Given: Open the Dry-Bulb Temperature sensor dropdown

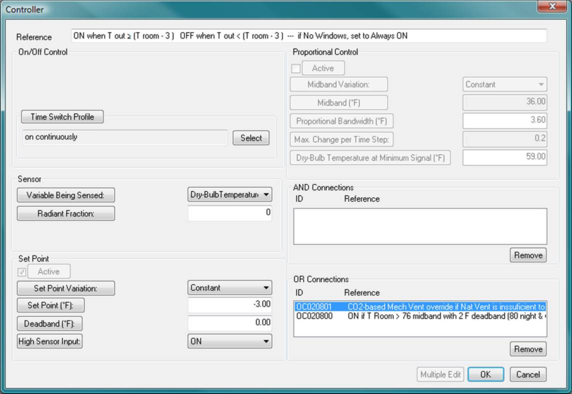Looking at the screenshot, I should point(230,195).
